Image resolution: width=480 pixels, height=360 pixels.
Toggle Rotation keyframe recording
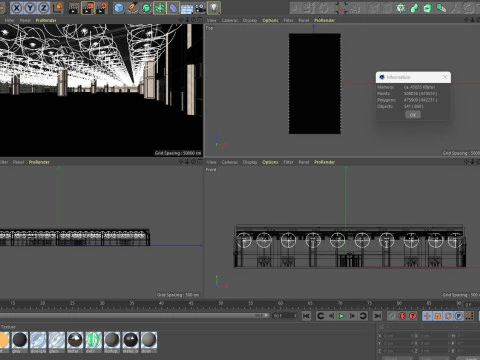click(448, 316)
